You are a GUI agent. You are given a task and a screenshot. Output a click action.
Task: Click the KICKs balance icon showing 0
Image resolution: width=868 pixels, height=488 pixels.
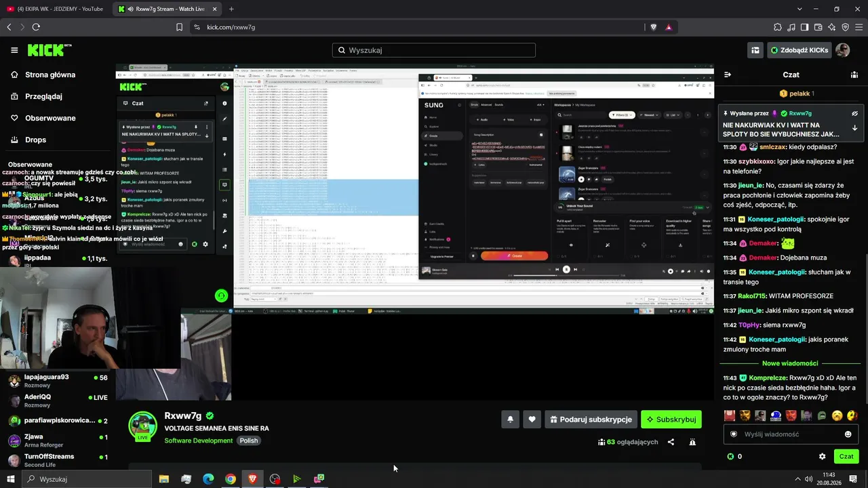coord(730,456)
